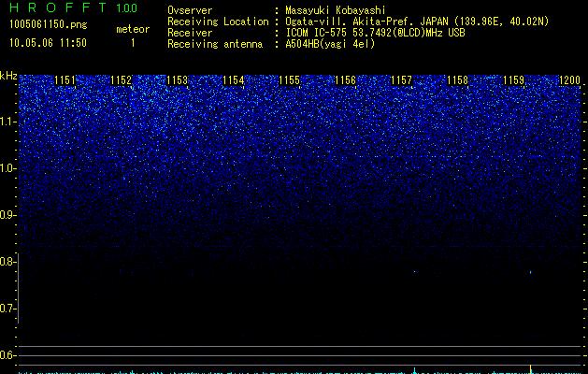Click the Receiving antenna label
The height and width of the screenshot is (374, 588).
pyautogui.click(x=215, y=44)
